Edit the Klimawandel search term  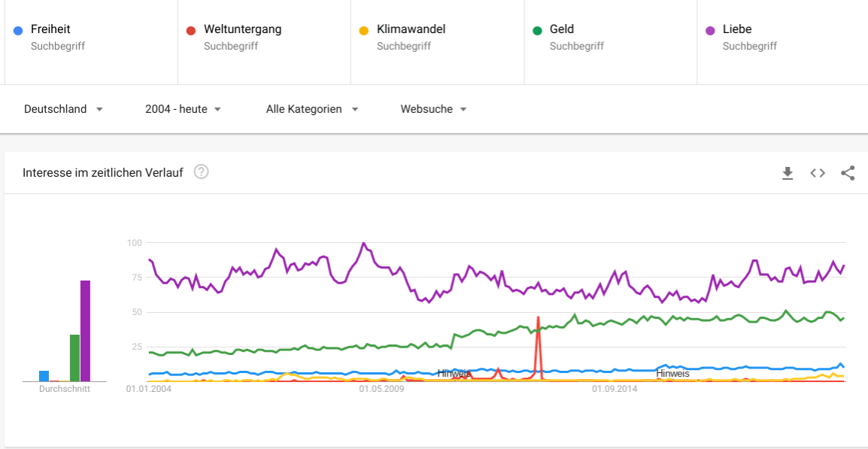coord(411,29)
